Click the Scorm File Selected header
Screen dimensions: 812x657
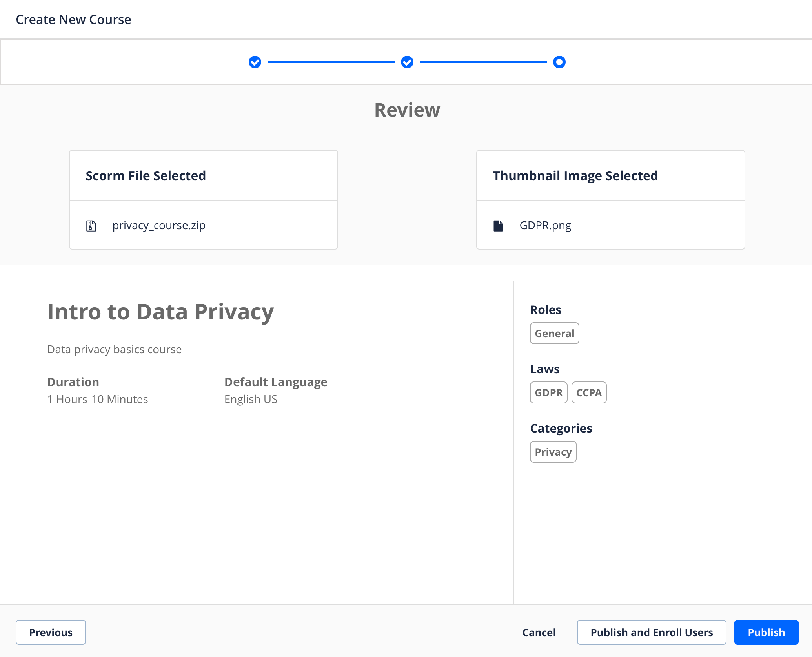click(x=146, y=175)
